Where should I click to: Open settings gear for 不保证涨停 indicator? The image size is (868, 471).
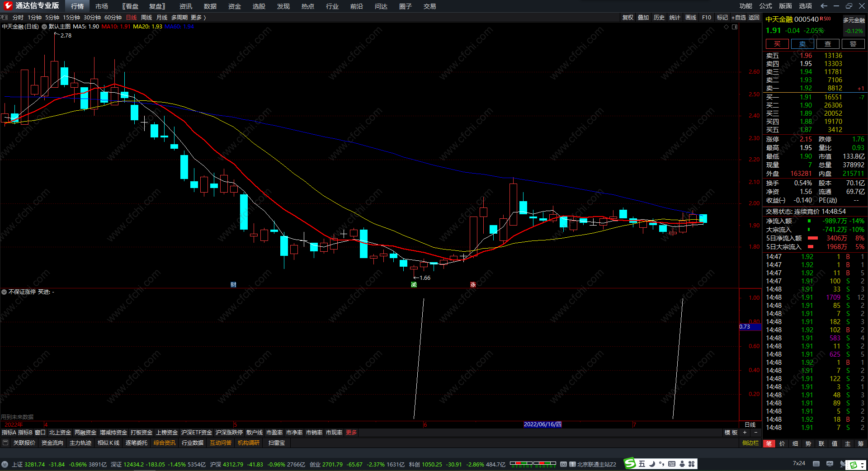[x=4, y=292]
